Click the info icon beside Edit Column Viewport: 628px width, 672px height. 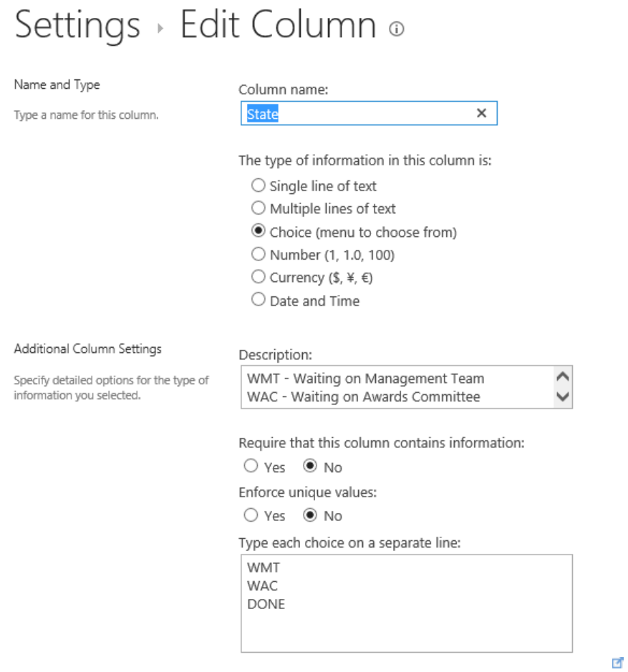[x=396, y=29]
